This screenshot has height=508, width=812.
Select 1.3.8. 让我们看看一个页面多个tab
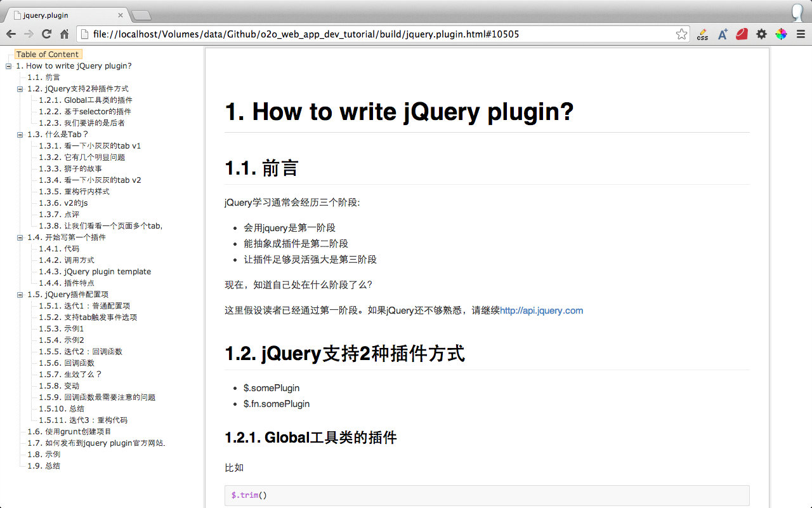(101, 226)
